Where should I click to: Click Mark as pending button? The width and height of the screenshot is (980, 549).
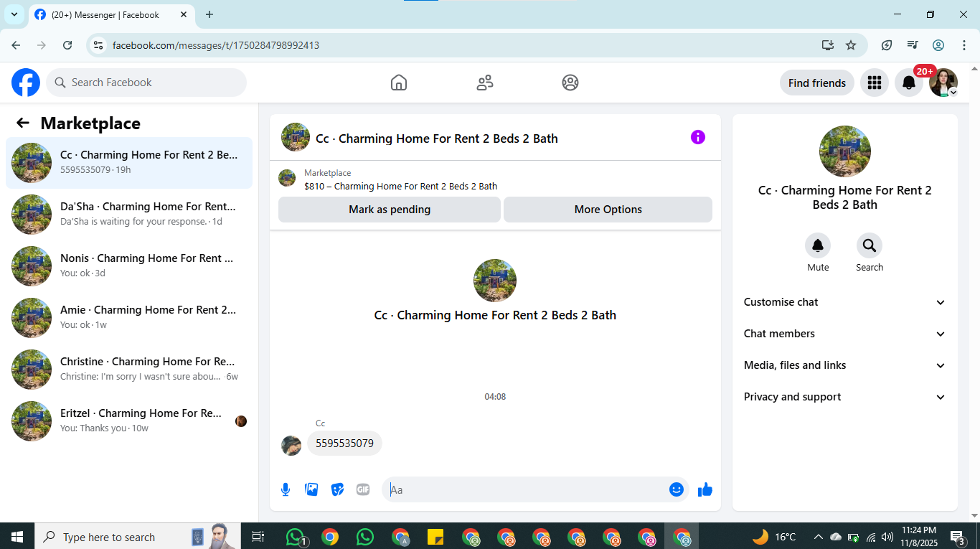click(x=390, y=210)
